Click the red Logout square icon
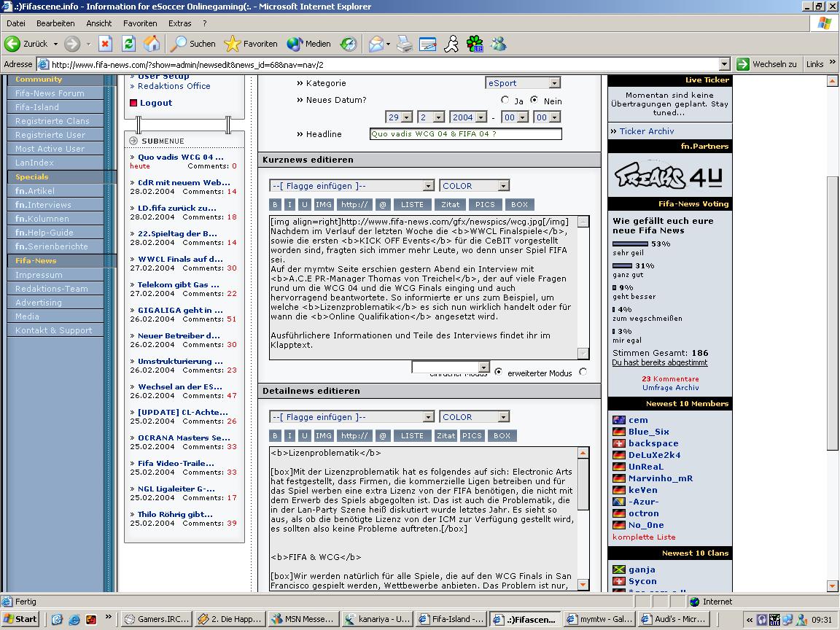Image resolution: width=840 pixels, height=630 pixels. pyautogui.click(x=133, y=103)
